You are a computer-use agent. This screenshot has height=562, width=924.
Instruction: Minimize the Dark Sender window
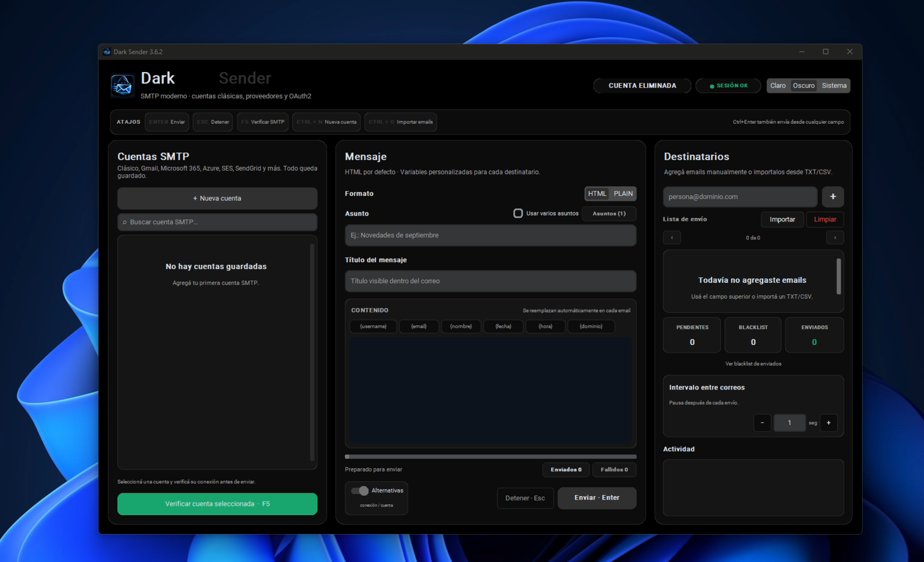(802, 52)
